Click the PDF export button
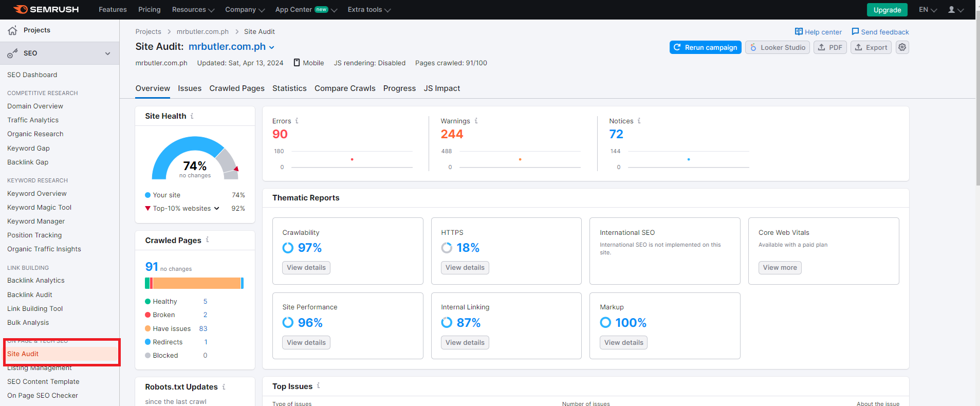The height and width of the screenshot is (406, 980). [x=830, y=47]
